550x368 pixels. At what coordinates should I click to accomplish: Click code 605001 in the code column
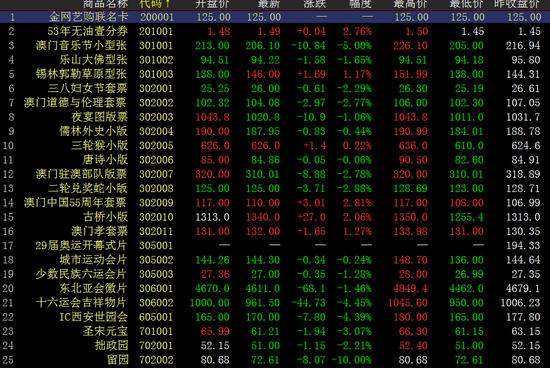click(156, 317)
